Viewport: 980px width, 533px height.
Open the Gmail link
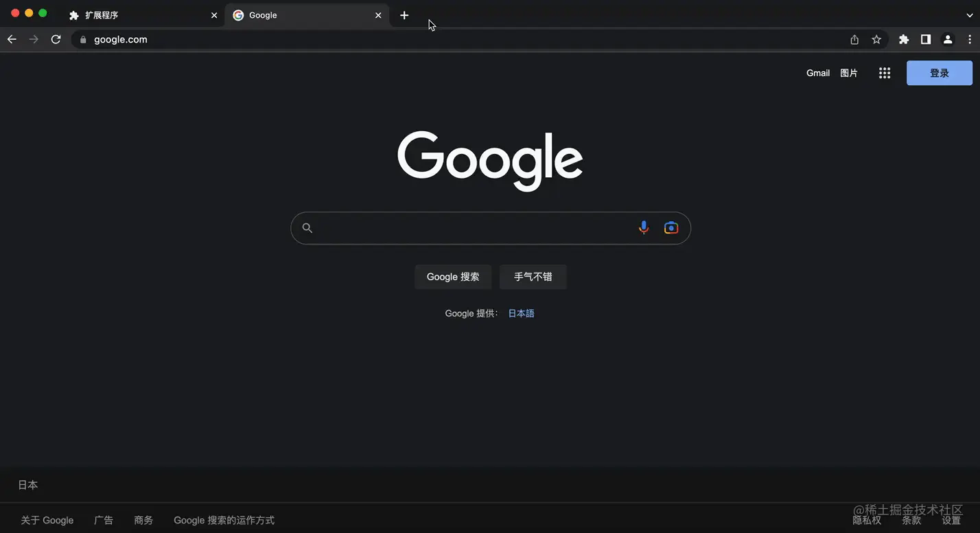point(818,73)
